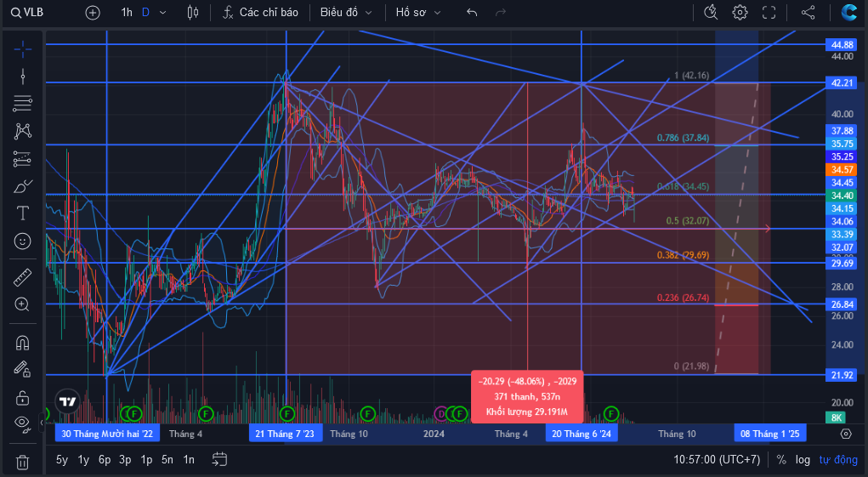The image size is (868, 477).
Task: Click the 08 Tháng 1 '25 date label
Action: coord(770,434)
